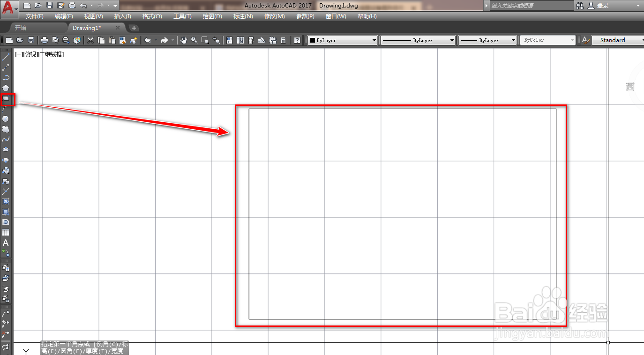Open the color ByLayer dropdown

343,40
